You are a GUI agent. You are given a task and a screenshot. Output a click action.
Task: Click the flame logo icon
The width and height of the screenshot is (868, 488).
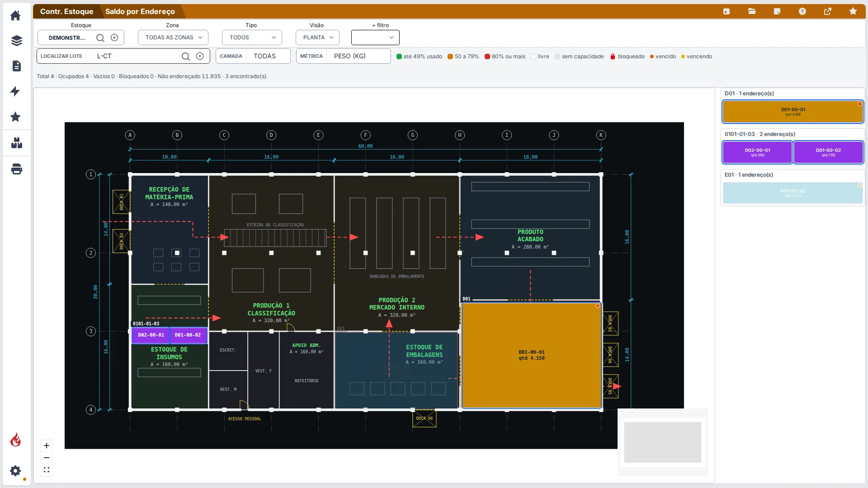pos(15,440)
